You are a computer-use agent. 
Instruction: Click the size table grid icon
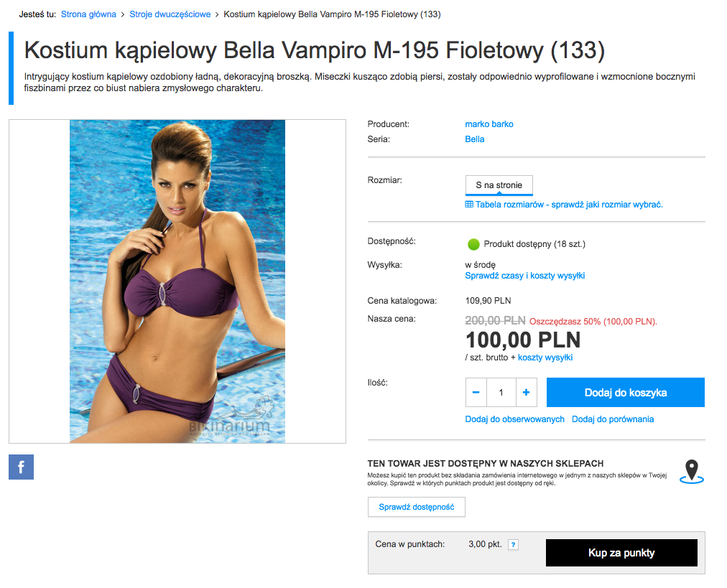tap(469, 205)
